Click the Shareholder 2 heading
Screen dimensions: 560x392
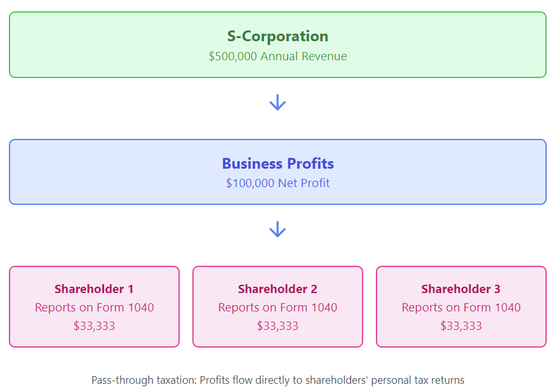277,289
